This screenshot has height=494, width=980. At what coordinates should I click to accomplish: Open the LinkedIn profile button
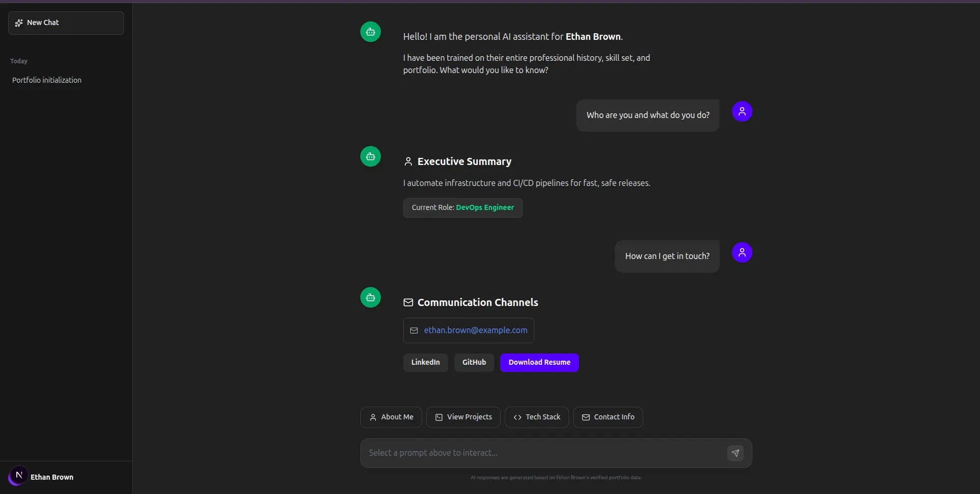pos(425,362)
